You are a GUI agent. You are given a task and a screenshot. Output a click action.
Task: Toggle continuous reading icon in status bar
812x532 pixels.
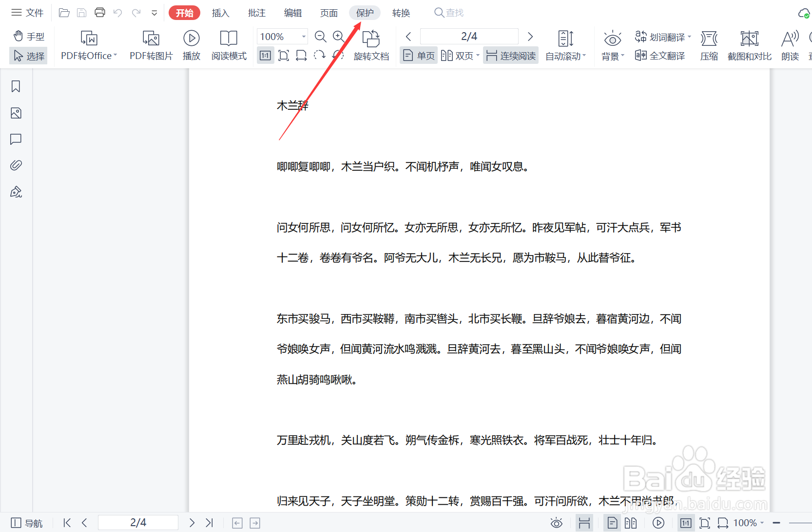(584, 523)
